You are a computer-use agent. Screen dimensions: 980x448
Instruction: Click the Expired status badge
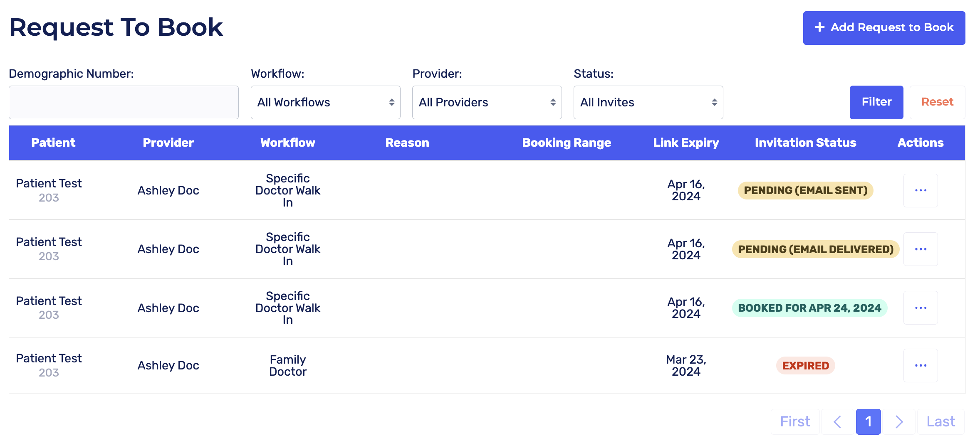click(805, 366)
